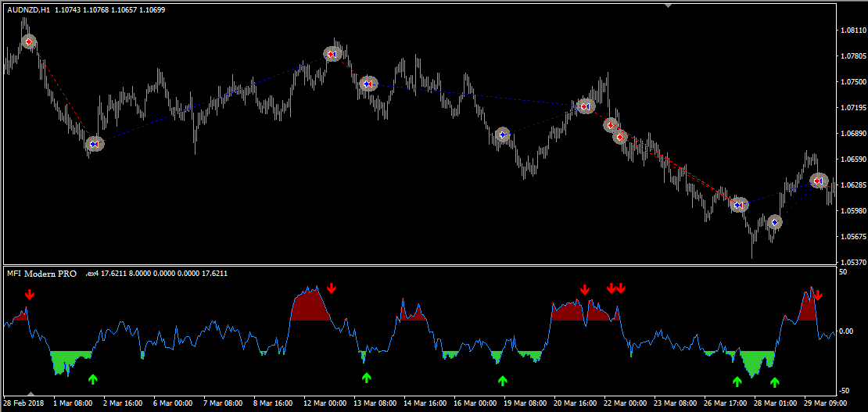Click the red MFI sell arrow near 28 Feb 2018
Image resolution: width=868 pixels, height=412 pixels.
(30, 294)
